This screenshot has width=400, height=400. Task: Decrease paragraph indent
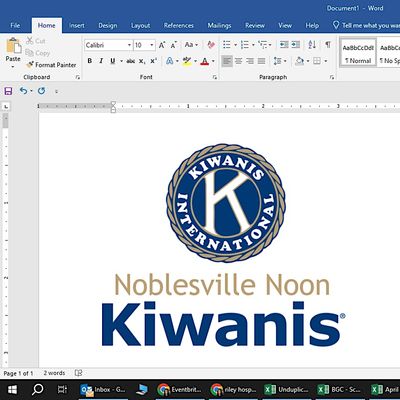point(284,45)
